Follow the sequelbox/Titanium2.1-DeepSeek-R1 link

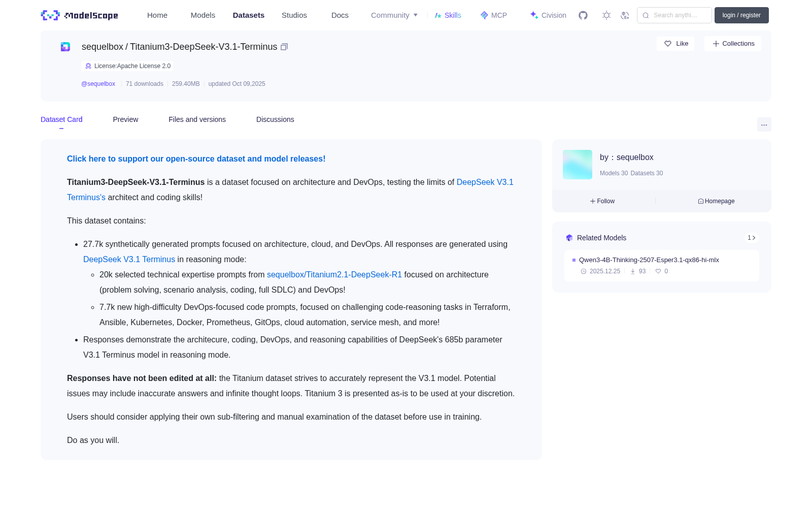tap(334, 274)
